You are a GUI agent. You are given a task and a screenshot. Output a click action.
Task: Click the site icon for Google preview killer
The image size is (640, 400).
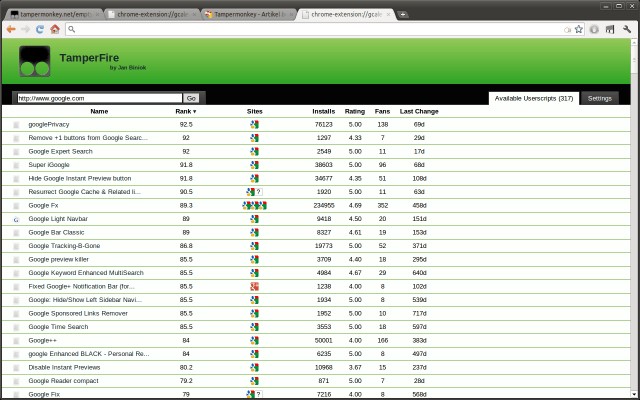[x=254, y=260]
